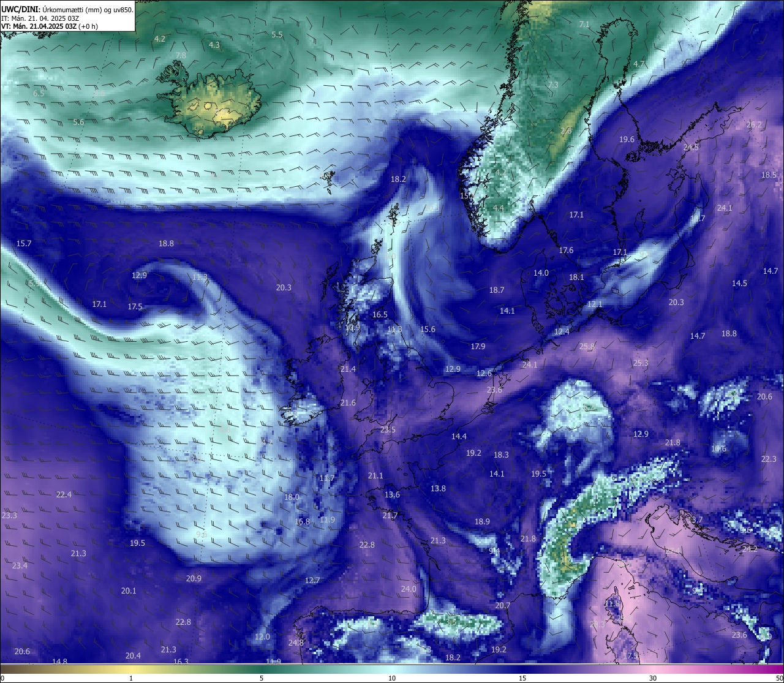The image size is (784, 683).
Task: Click the 22.3 value at the right edge
Action: [769, 459]
